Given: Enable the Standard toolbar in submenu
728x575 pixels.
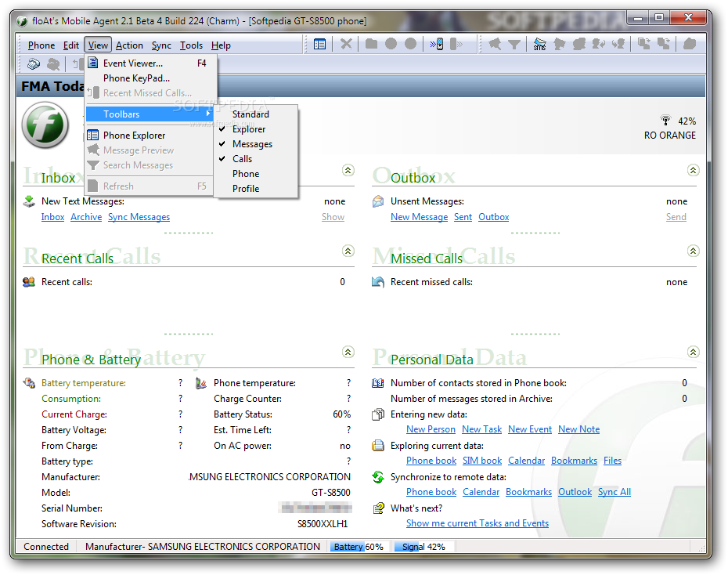Looking at the screenshot, I should point(250,114).
